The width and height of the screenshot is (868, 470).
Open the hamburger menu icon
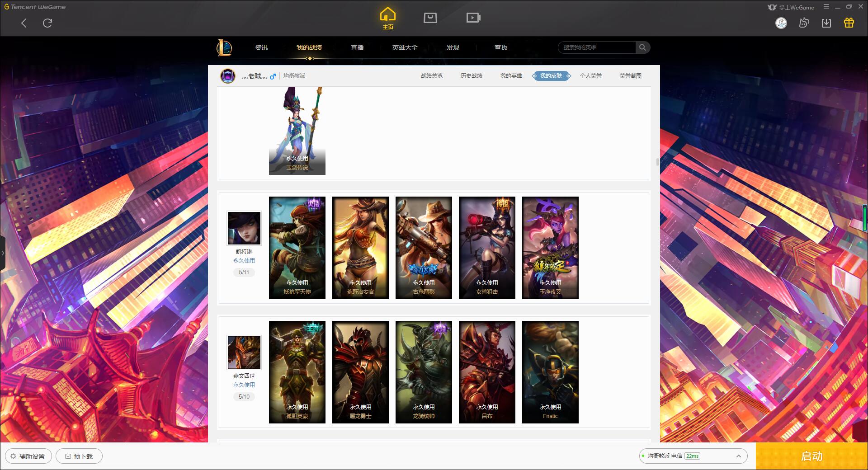[826, 7]
